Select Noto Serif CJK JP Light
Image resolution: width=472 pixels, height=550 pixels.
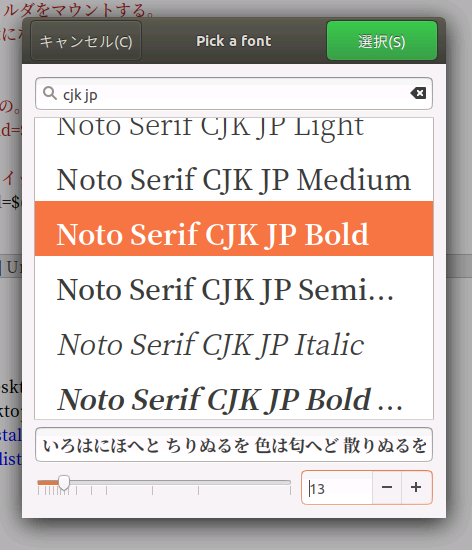pos(234,132)
